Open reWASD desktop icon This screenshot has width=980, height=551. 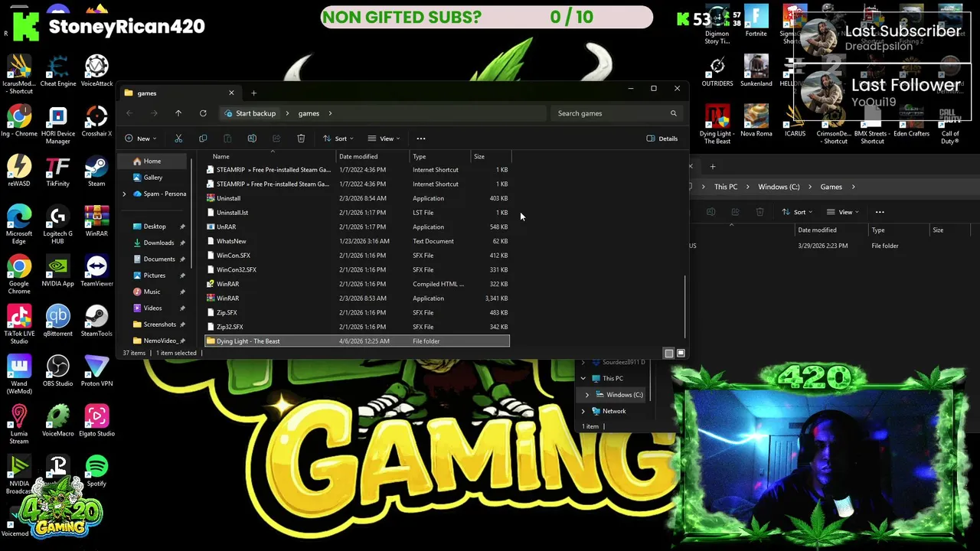[19, 171]
